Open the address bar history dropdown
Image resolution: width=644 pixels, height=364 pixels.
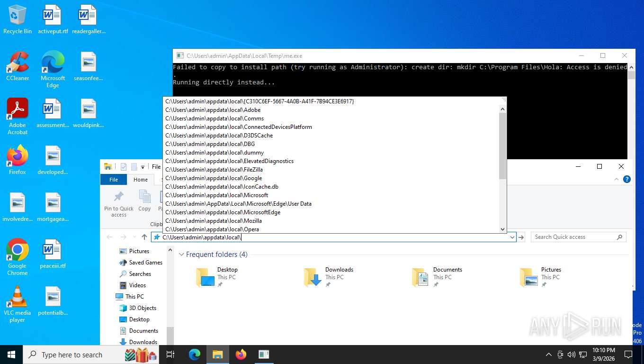tap(512, 237)
